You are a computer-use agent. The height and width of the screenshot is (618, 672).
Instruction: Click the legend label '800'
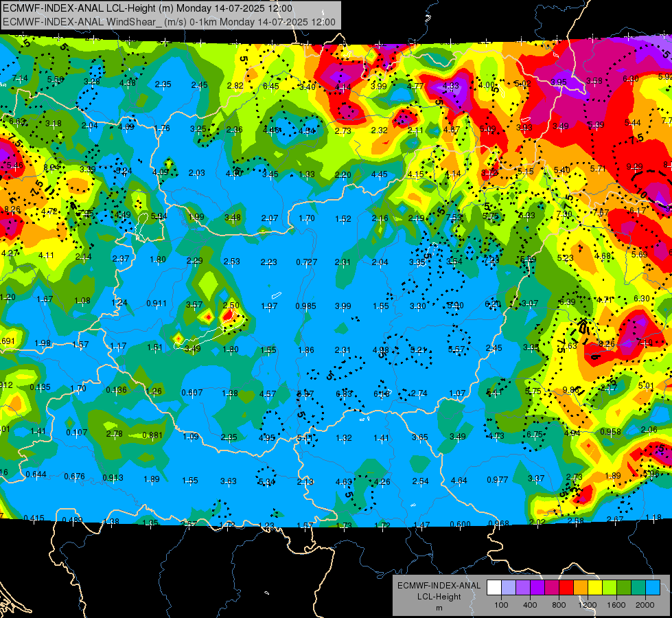559,605
